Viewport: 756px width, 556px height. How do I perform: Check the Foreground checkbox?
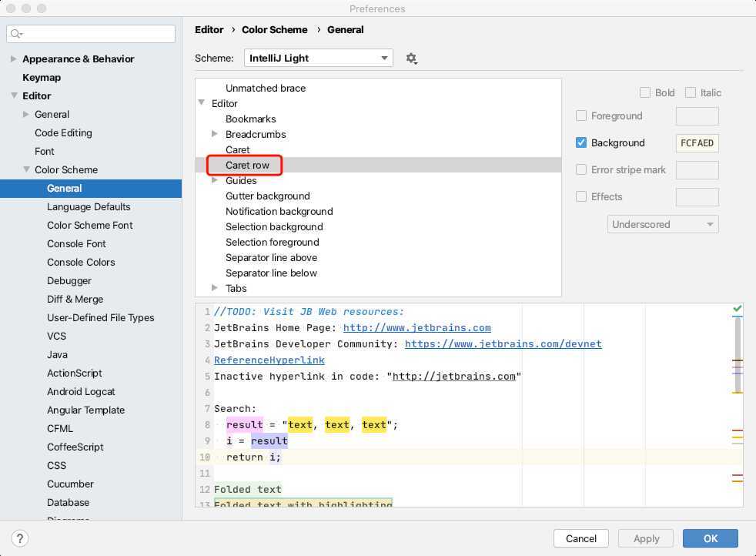pyautogui.click(x=581, y=116)
